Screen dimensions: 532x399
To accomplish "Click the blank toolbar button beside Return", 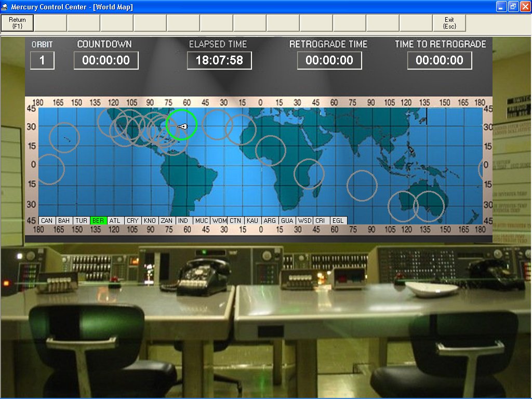I will [x=50, y=23].
